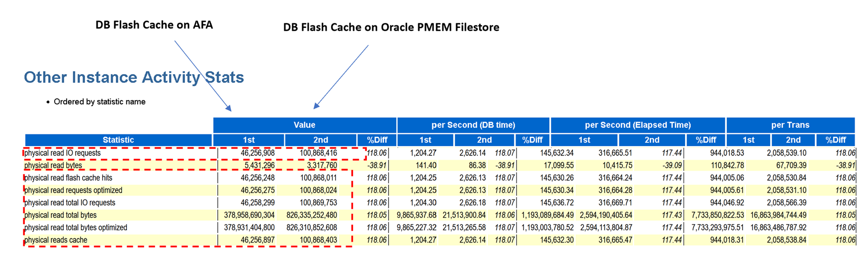Click the -38.91 %Diff value under Value
Screen dimensions: 868x267
point(377,166)
